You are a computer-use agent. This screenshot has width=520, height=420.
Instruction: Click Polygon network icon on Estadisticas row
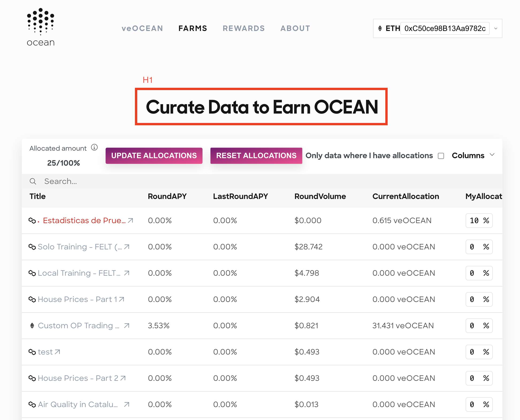click(x=32, y=220)
